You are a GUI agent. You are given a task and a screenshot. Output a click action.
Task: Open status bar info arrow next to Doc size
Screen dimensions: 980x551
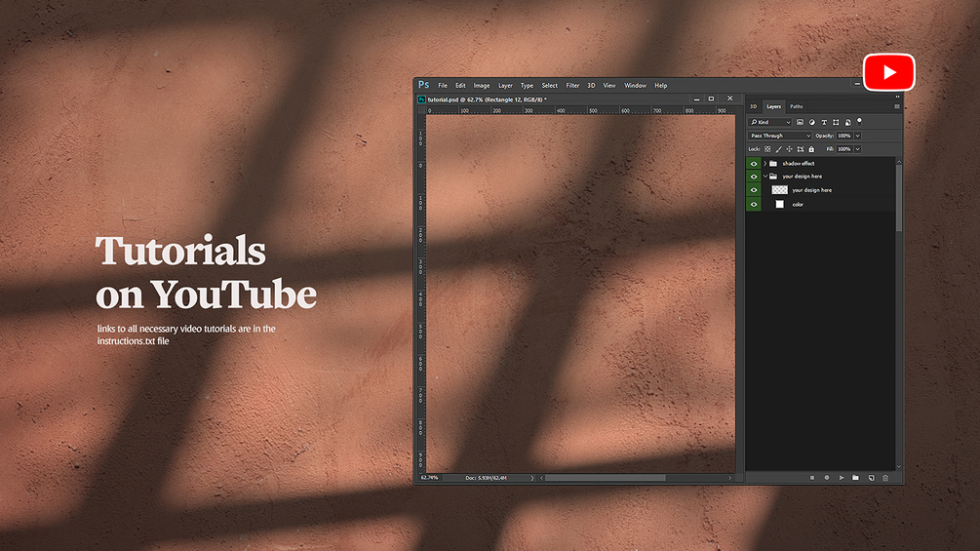coord(532,478)
